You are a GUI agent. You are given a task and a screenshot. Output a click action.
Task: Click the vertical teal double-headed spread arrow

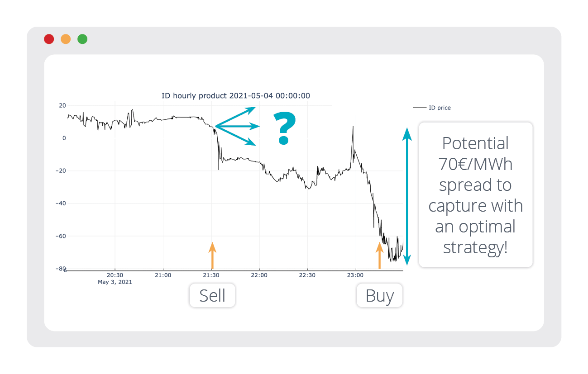pos(407,196)
